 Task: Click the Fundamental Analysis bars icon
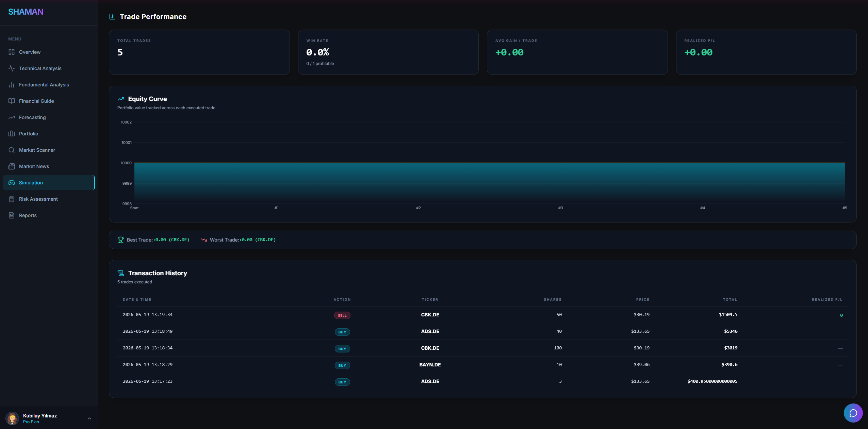pos(12,85)
